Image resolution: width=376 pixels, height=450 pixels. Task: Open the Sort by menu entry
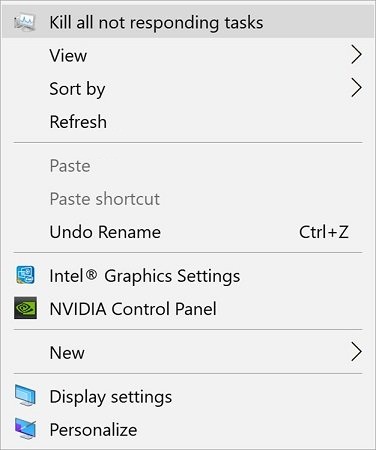[188, 88]
